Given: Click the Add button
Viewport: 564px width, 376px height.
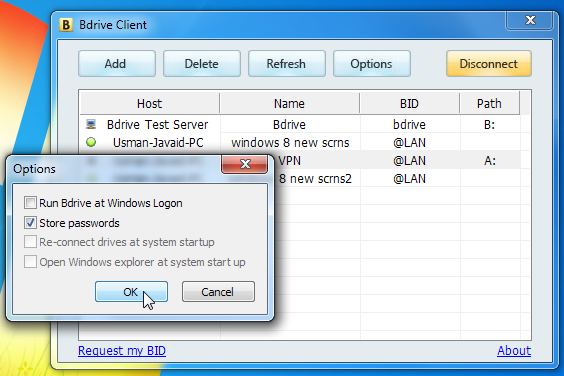Looking at the screenshot, I should pyautogui.click(x=117, y=64).
